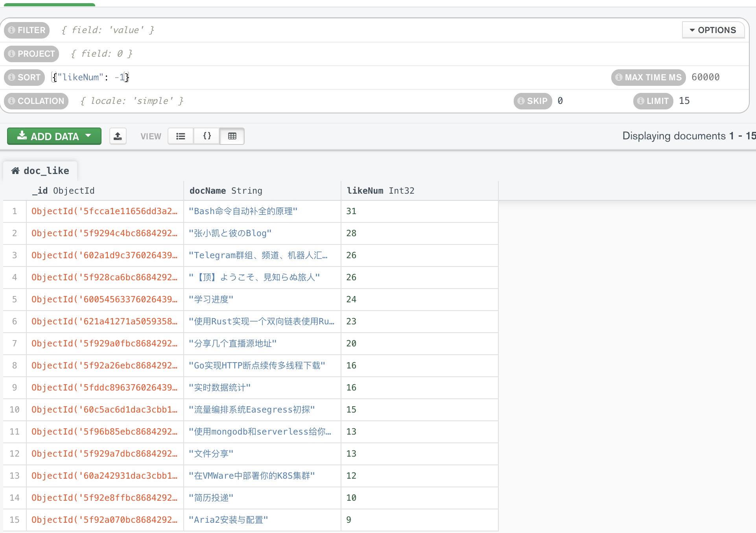The height and width of the screenshot is (533, 756).
Task: Click the likeNum value 10
Action: click(x=420, y=498)
